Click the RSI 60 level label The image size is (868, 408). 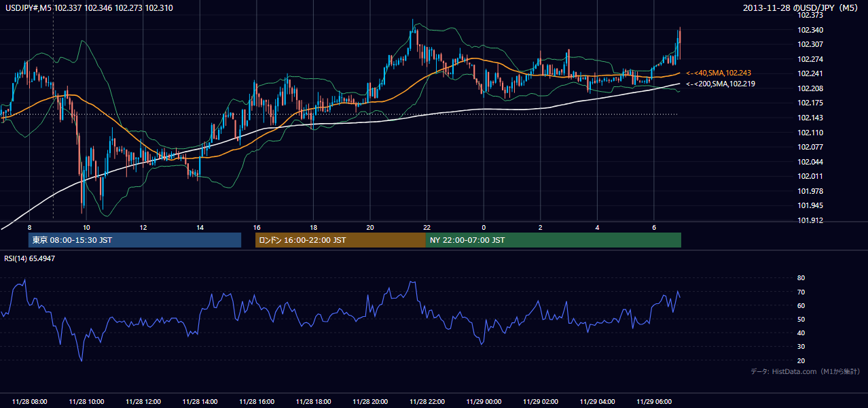pyautogui.click(x=801, y=305)
